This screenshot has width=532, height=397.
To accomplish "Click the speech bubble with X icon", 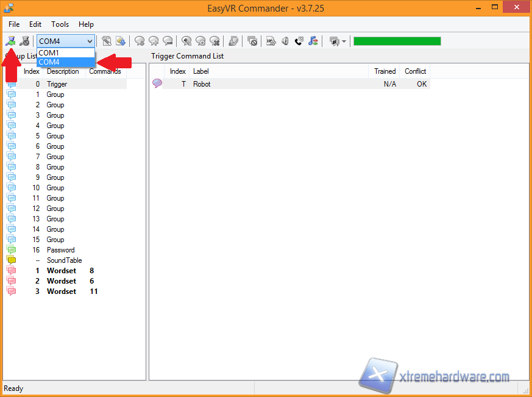I will 215,41.
